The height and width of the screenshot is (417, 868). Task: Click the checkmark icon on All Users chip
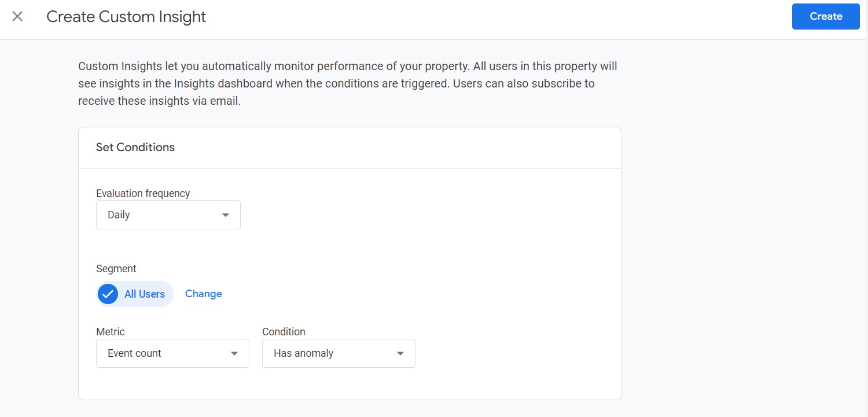pos(108,294)
